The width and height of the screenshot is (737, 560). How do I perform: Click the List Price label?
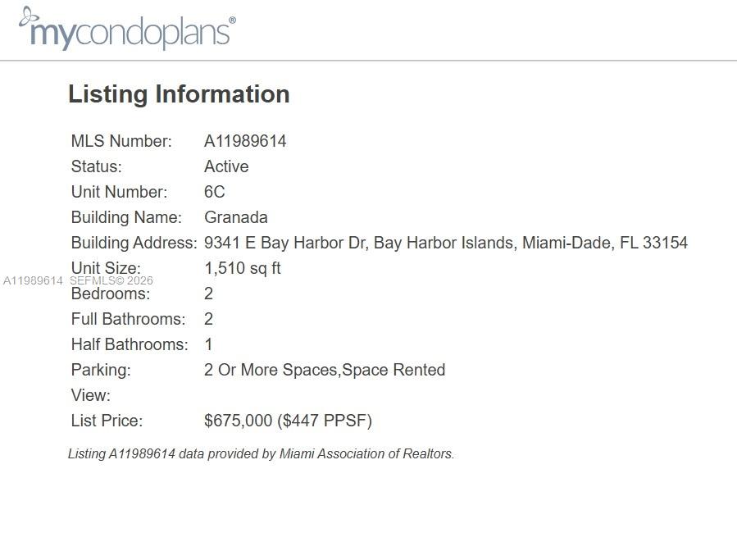pos(107,421)
